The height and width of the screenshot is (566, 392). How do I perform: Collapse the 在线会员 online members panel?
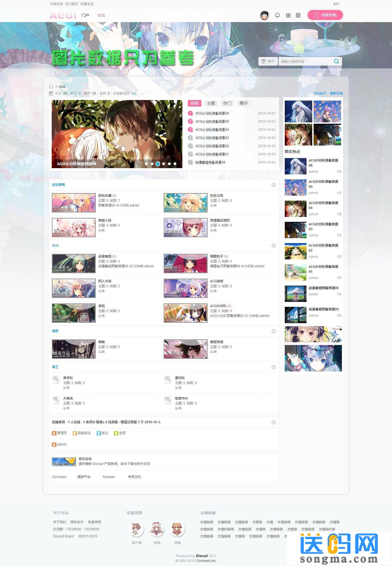tap(274, 422)
